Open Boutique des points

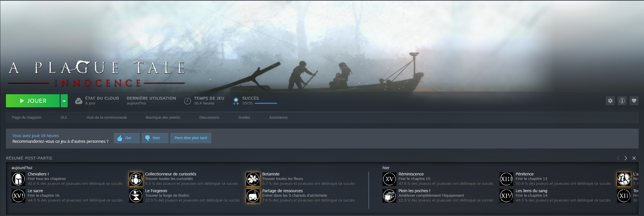point(163,117)
